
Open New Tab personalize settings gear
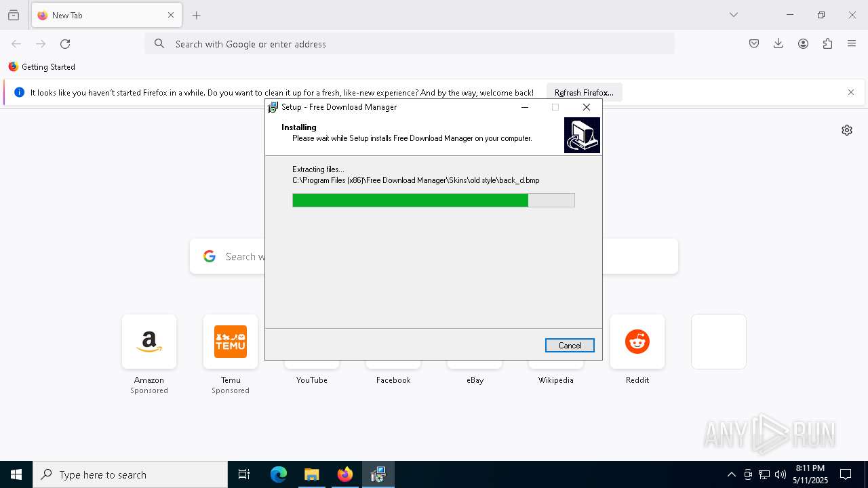847,130
